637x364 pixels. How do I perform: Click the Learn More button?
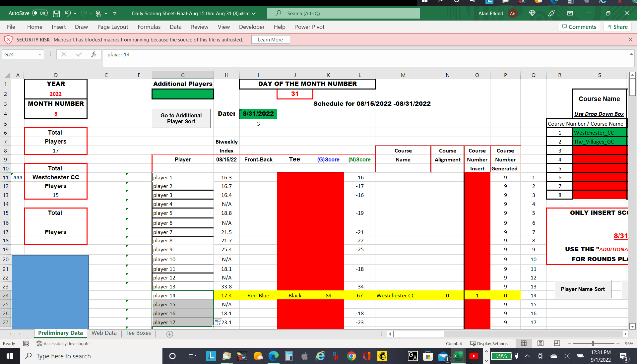pyautogui.click(x=270, y=39)
